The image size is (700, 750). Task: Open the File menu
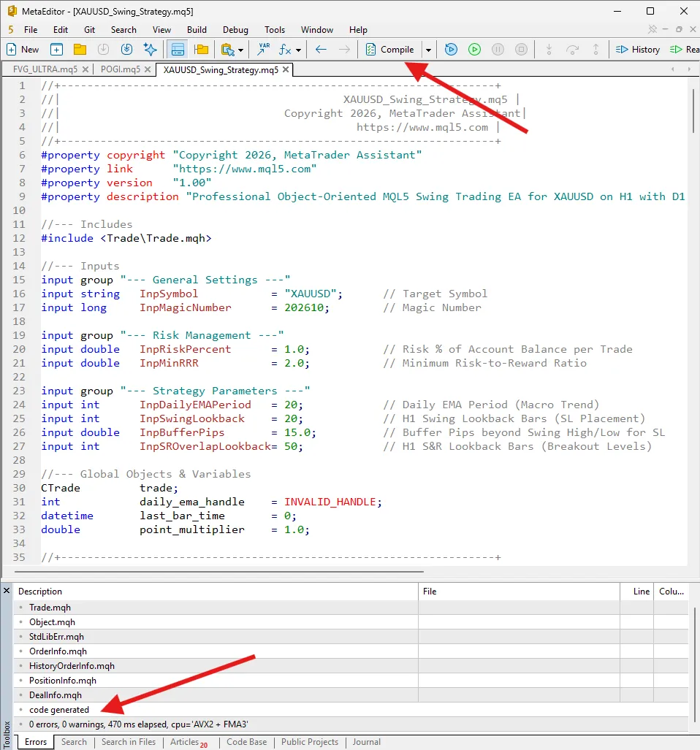[31, 30]
